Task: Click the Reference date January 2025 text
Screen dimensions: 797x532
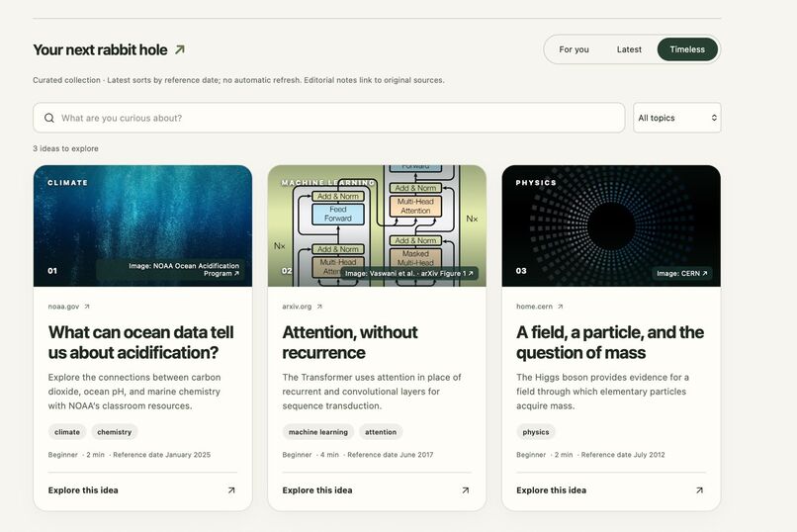Action: click(x=161, y=455)
